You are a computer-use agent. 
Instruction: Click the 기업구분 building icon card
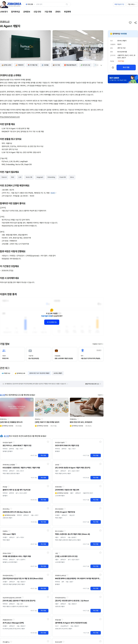coord(39,354)
